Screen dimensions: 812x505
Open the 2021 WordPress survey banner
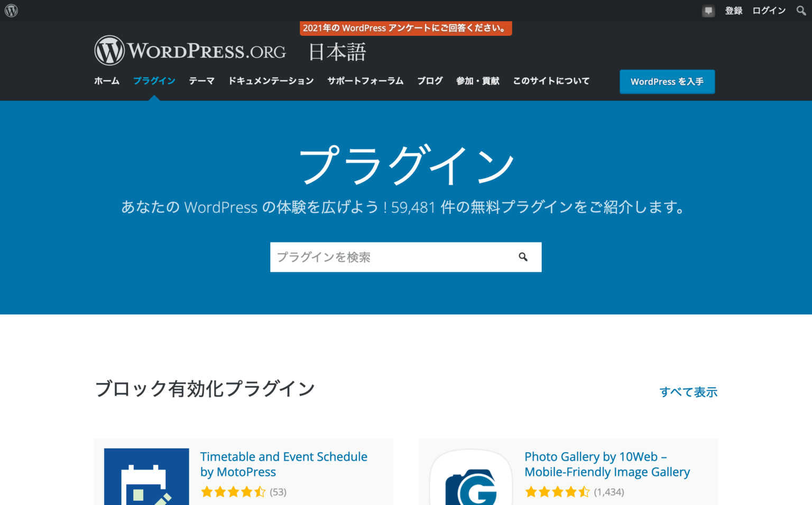(x=405, y=28)
